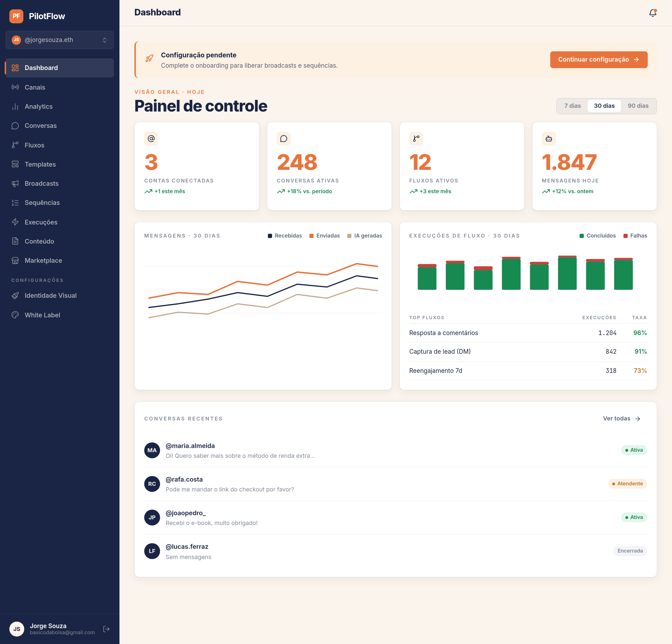Click the Ver todas link
672x644 pixels.
point(622,419)
